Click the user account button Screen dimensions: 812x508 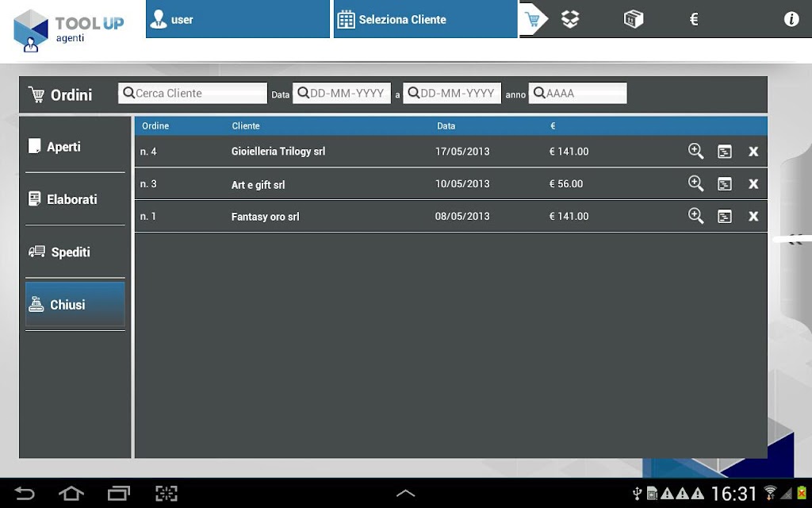pos(238,19)
